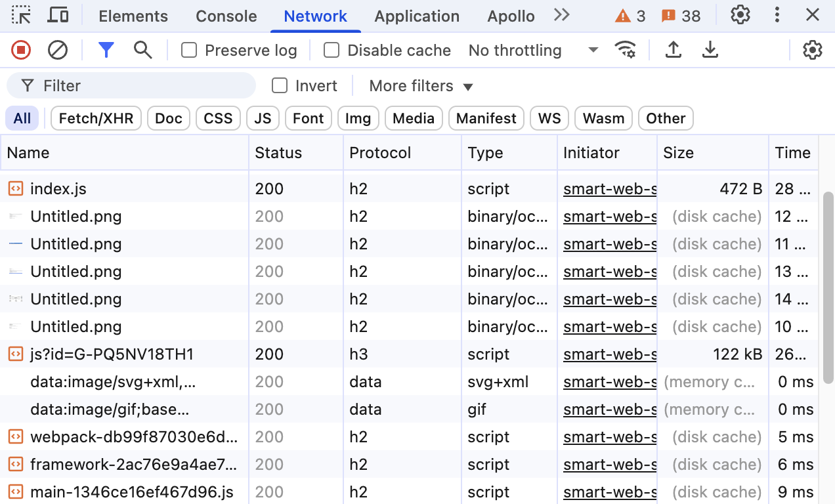Image resolution: width=835 pixels, height=504 pixels.
Task: Open the index.js initiator link
Action: pos(610,189)
